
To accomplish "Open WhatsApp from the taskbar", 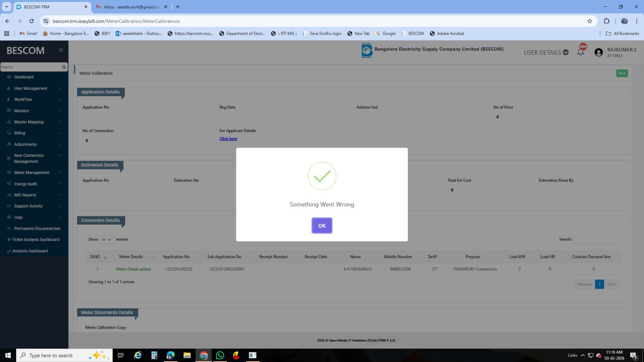I will click(x=220, y=355).
